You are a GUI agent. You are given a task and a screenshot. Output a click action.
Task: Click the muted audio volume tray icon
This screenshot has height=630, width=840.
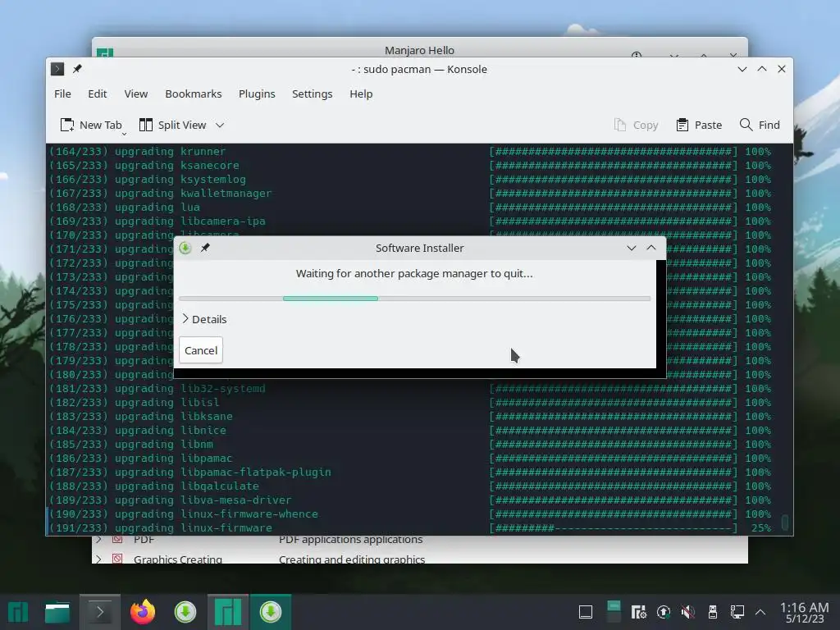click(x=688, y=612)
